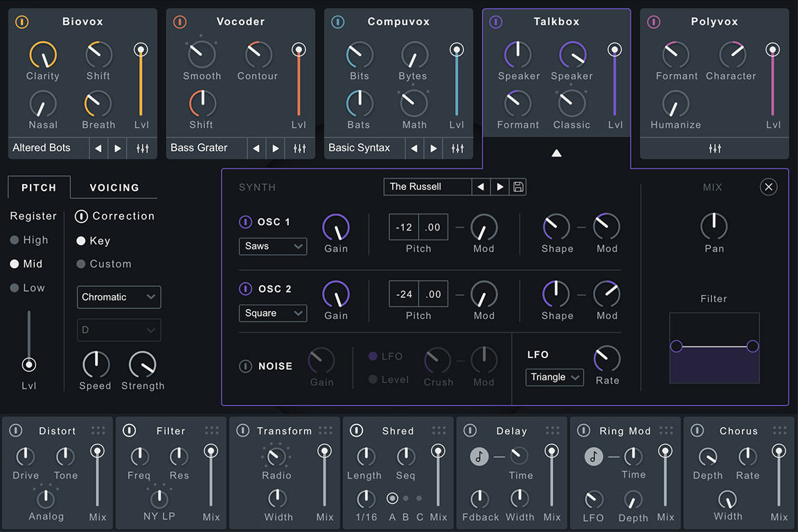Click the Altered Bots preset name
Viewport: 798px width, 532px height.
[x=42, y=148]
